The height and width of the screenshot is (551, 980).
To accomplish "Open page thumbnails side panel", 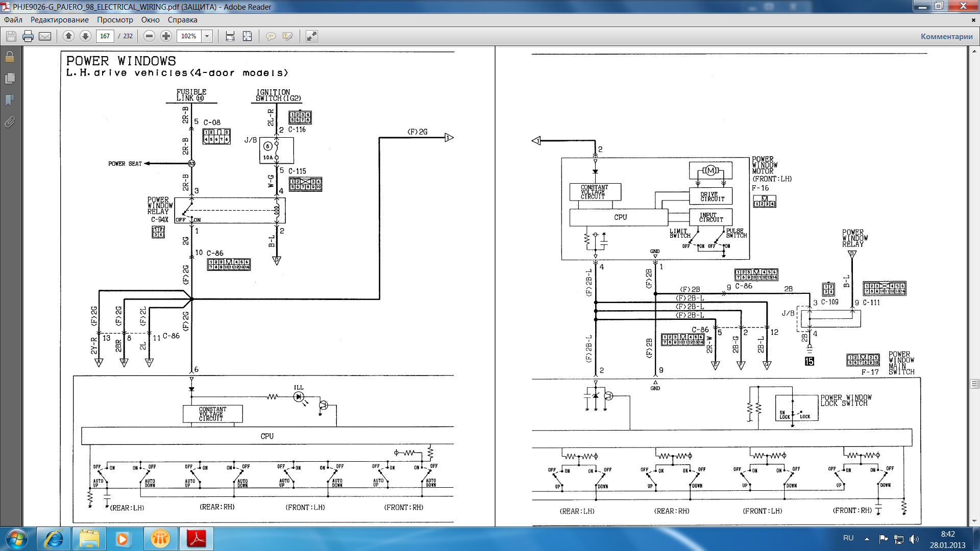I will pyautogui.click(x=10, y=78).
